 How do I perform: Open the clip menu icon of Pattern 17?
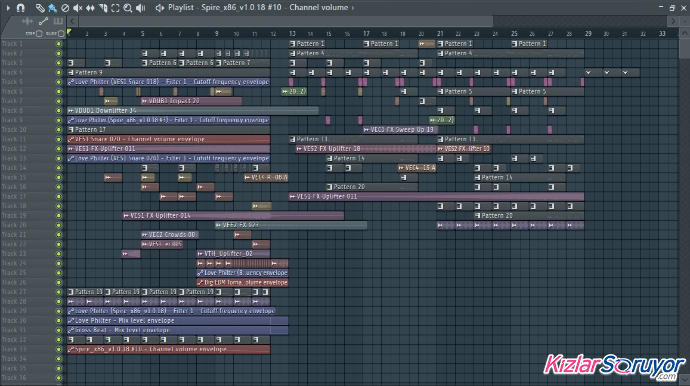click(x=71, y=129)
